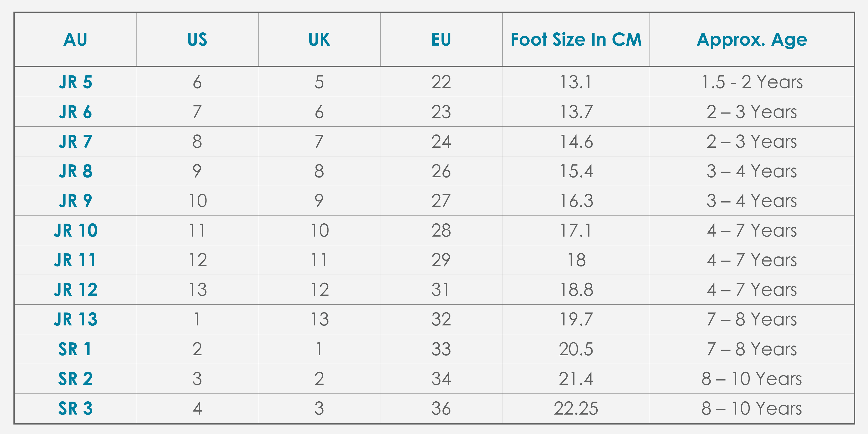Viewport: 868px width, 434px height.
Task: Select the 20.5 foot size value
Action: pos(576,349)
